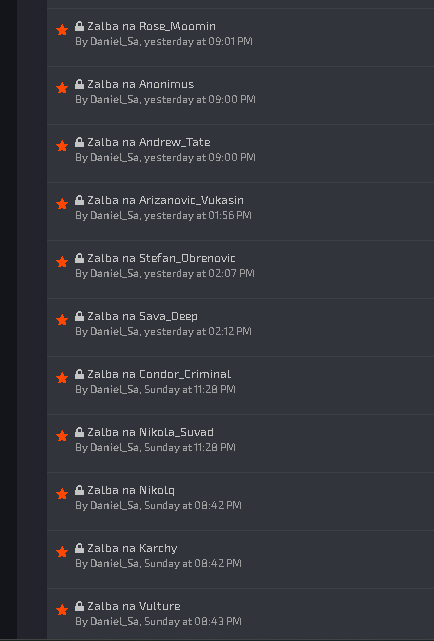Click the star icon beside Zalba na Rose_Moomin
This screenshot has width=434, height=641.
pyautogui.click(x=62, y=30)
